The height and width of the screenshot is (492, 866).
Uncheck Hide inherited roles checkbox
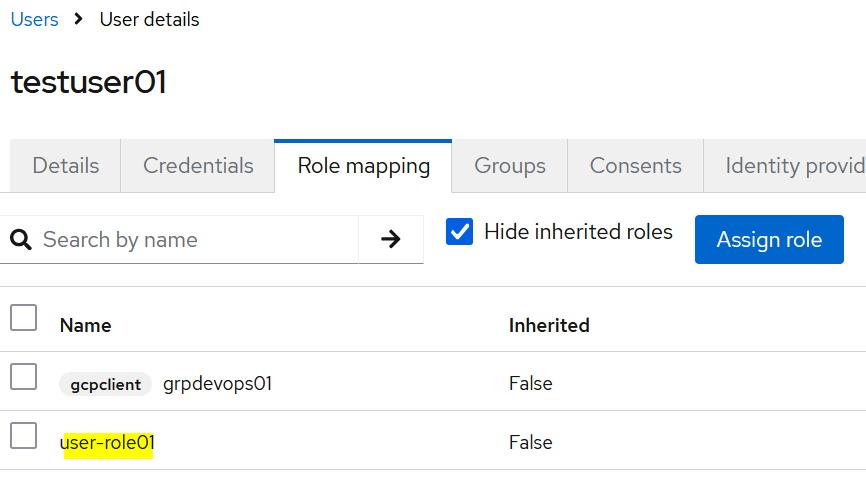pos(460,233)
